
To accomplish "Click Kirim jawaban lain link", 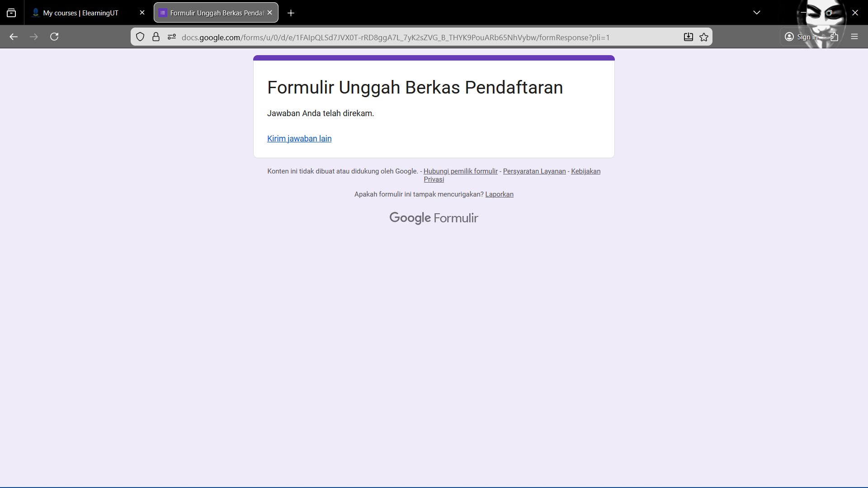I will click(x=299, y=139).
